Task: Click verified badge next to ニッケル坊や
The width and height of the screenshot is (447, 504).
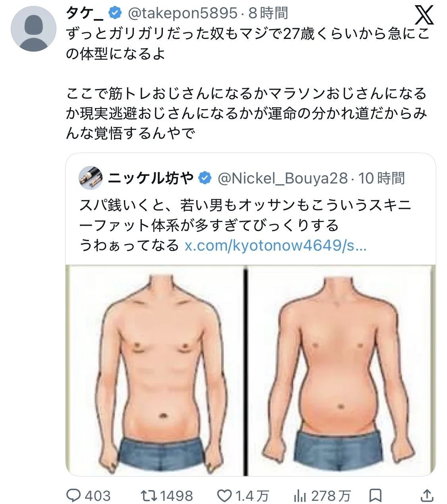Action: click(205, 178)
